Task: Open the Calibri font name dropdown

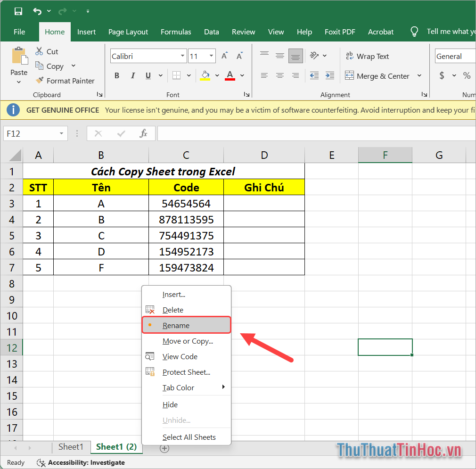Action: [182, 56]
